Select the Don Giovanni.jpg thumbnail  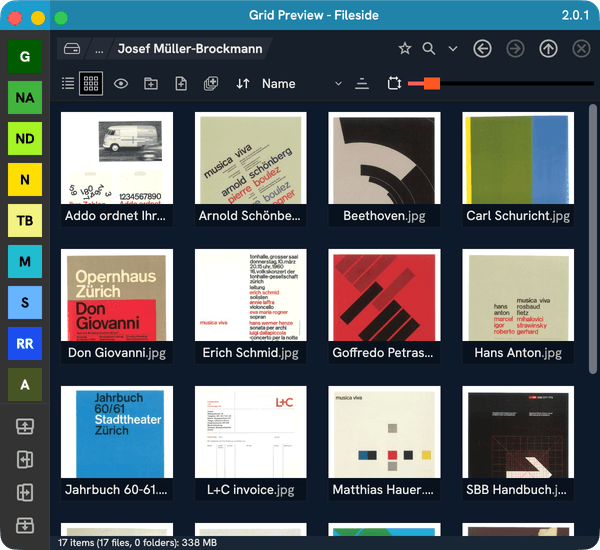117,295
